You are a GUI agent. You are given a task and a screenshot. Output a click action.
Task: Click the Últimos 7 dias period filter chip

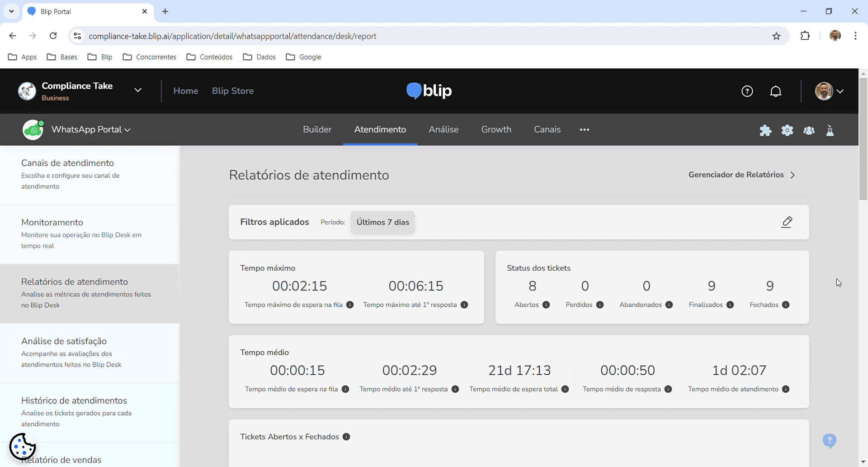pos(382,222)
